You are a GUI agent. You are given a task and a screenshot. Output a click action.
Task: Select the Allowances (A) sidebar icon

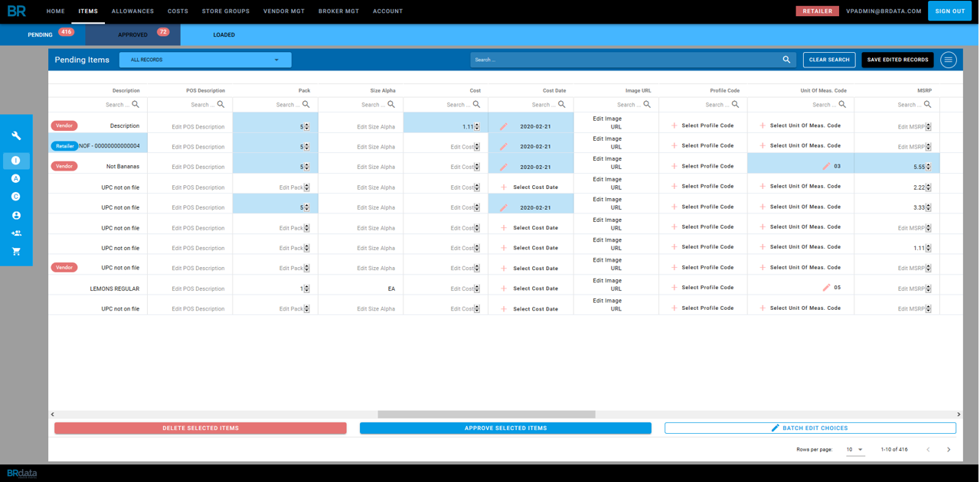tap(16, 178)
